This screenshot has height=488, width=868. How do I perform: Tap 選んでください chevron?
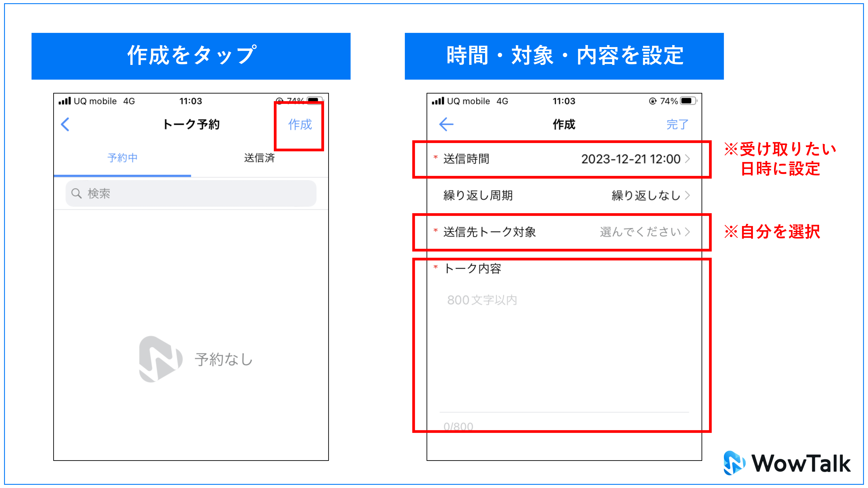(687, 232)
